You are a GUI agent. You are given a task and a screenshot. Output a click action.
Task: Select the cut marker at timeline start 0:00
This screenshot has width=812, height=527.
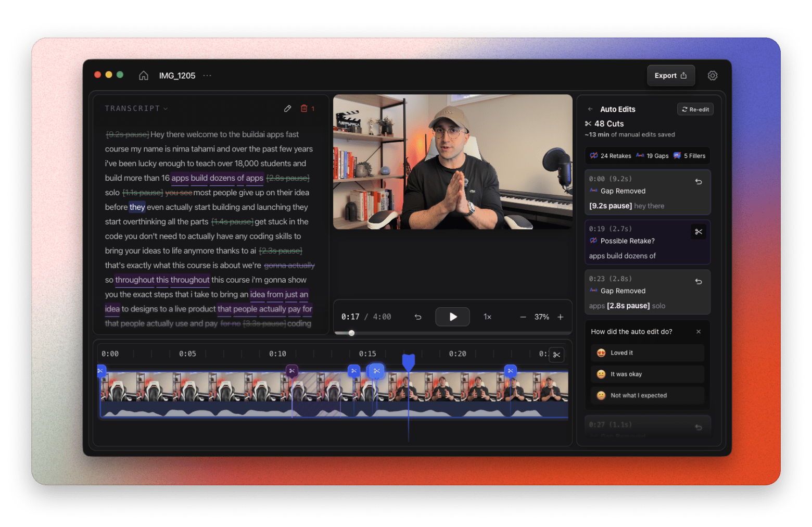coord(102,371)
